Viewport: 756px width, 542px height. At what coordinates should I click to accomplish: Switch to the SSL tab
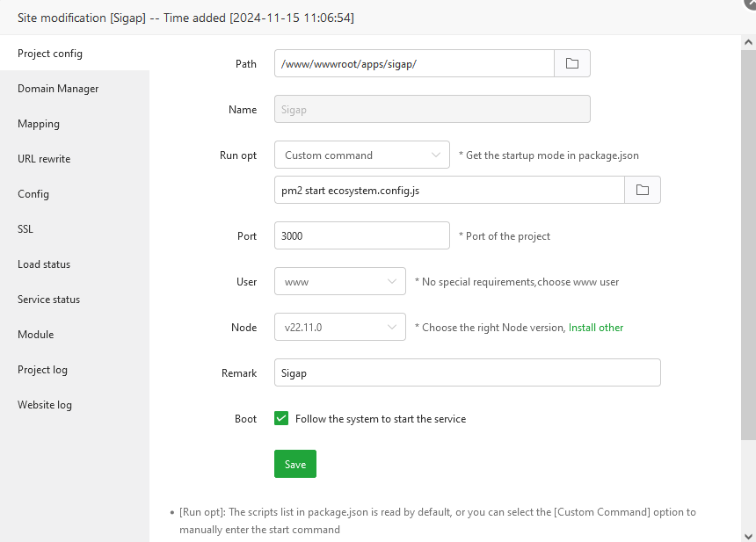click(25, 229)
